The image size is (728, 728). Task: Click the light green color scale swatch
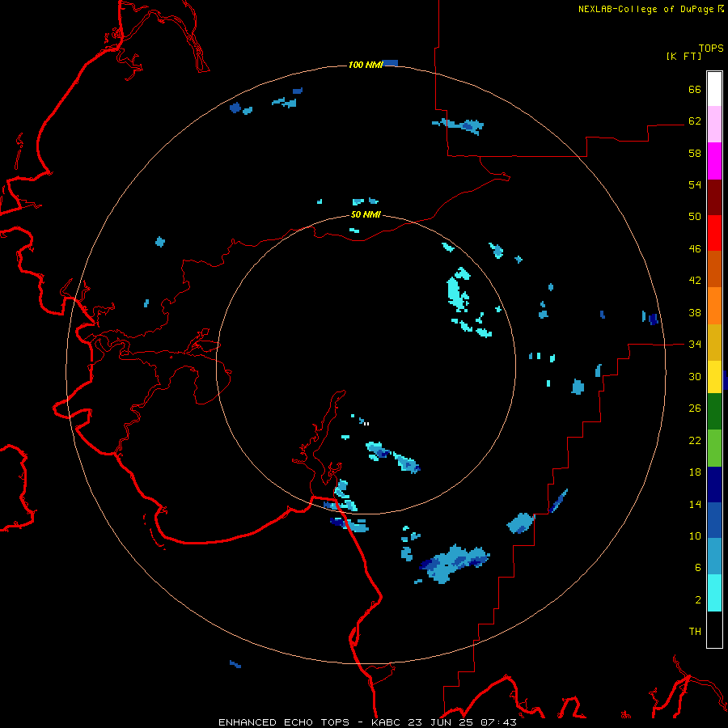point(714,448)
